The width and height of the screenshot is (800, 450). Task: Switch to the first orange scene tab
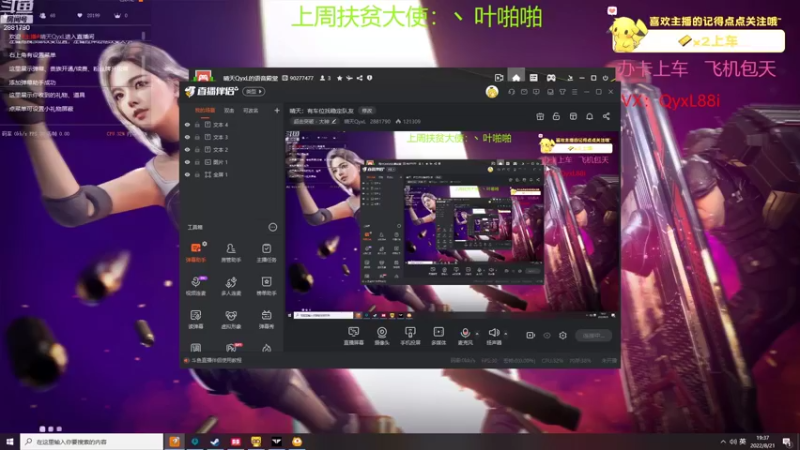(205, 110)
